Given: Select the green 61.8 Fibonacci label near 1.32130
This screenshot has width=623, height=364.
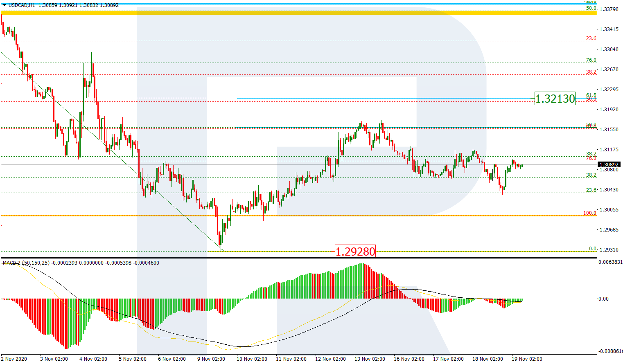Looking at the screenshot, I should (x=591, y=95).
